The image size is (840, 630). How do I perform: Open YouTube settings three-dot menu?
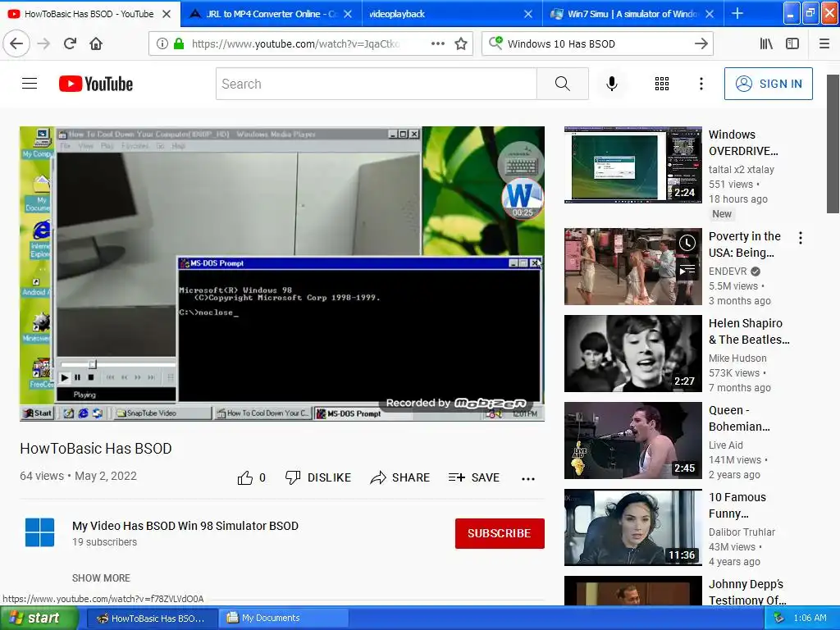[701, 84]
